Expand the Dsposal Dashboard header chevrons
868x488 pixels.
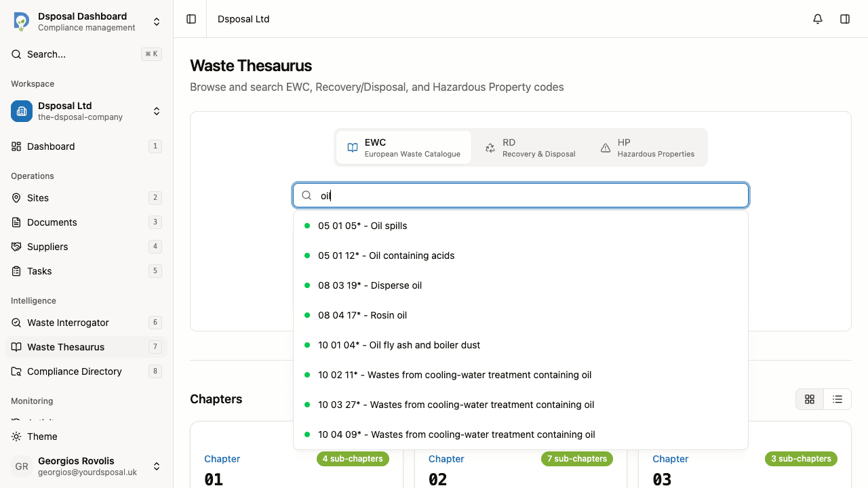tap(157, 21)
